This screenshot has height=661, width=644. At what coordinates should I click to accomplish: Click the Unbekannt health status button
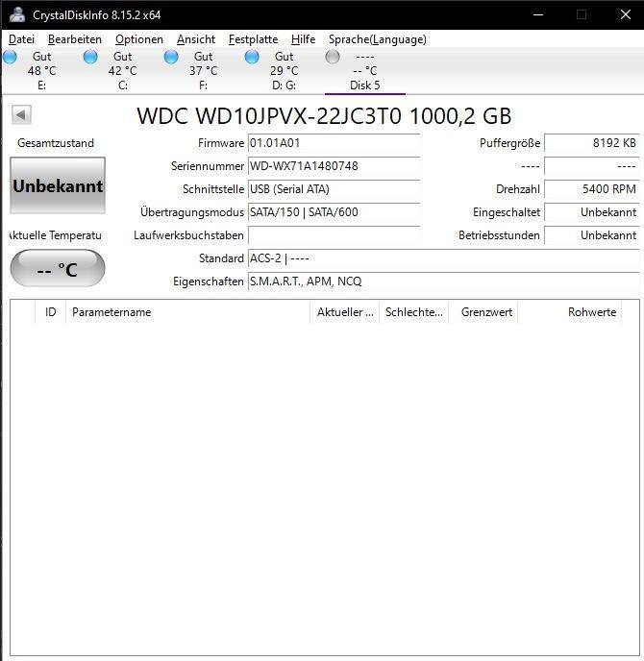pos(58,185)
